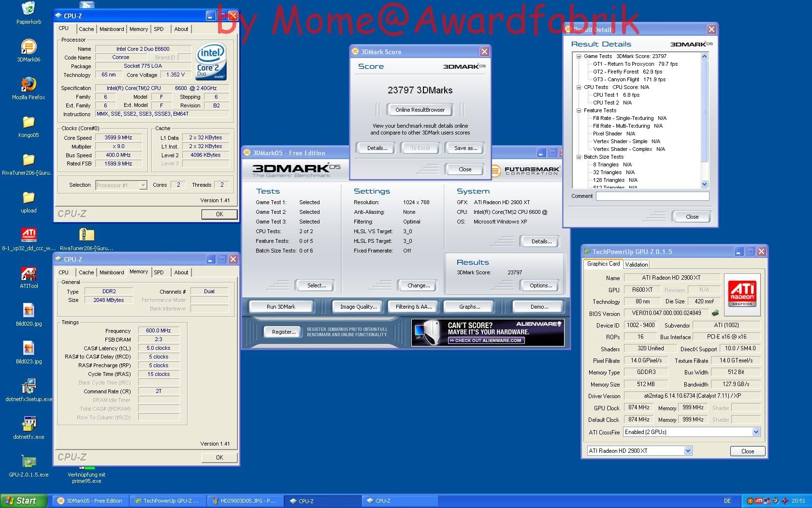Open About tab in lower CPU-Z window
This screenshot has height=508, width=812.
tap(181, 272)
